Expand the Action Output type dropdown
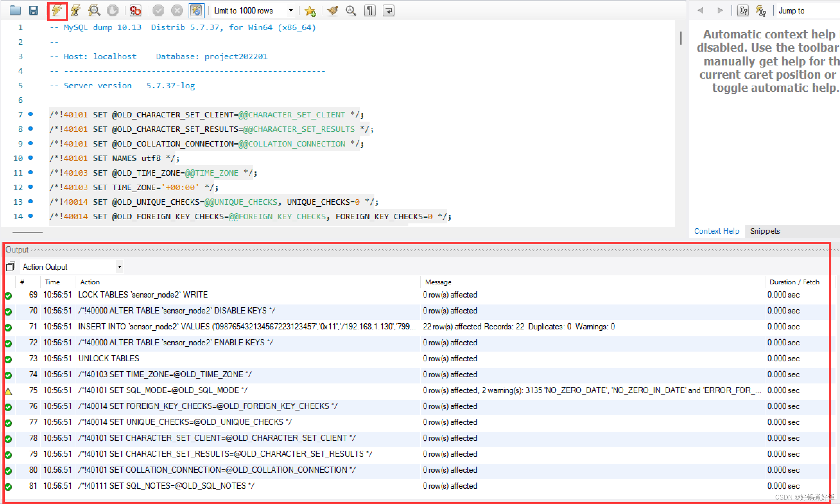 pyautogui.click(x=120, y=267)
